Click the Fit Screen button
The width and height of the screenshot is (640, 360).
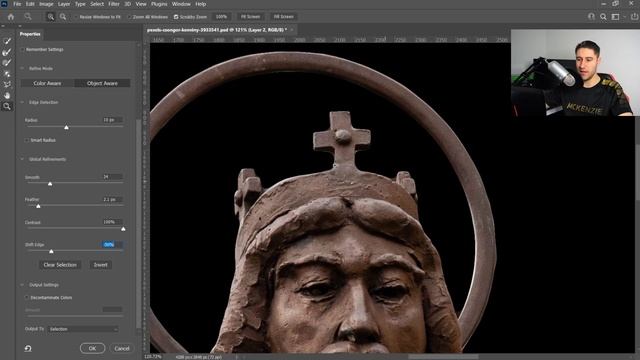(x=250, y=17)
